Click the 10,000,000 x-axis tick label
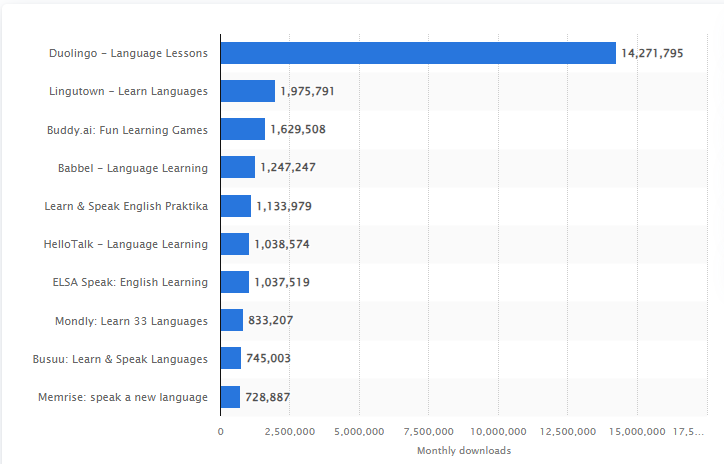Viewport: 724px width, 464px height. point(497,431)
